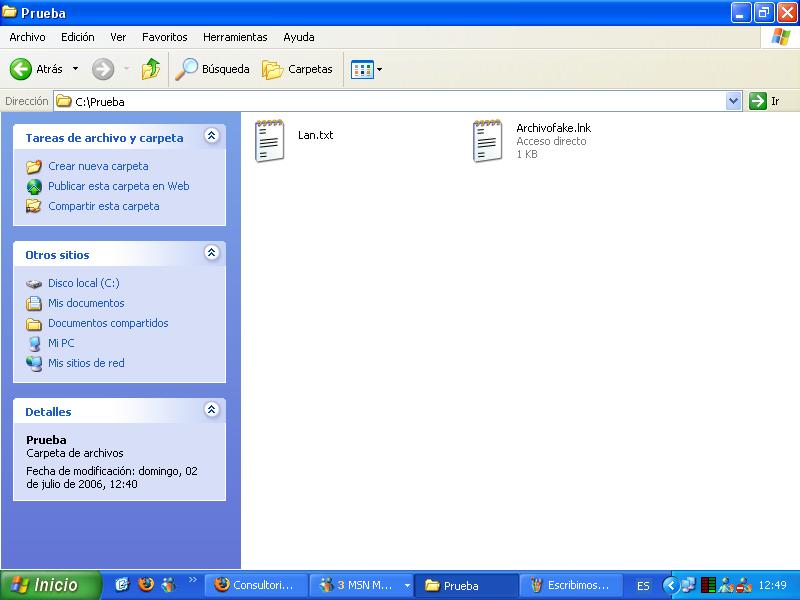800x600 pixels.
Task: Go to Disco local (C:)
Action: (83, 283)
